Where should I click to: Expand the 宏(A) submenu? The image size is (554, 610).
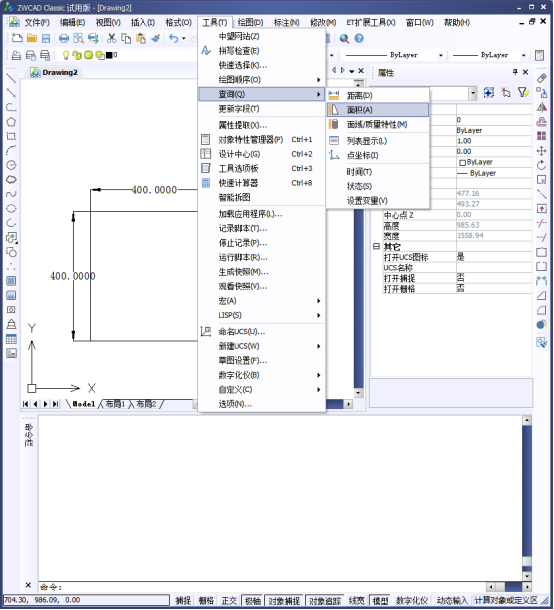(261, 301)
